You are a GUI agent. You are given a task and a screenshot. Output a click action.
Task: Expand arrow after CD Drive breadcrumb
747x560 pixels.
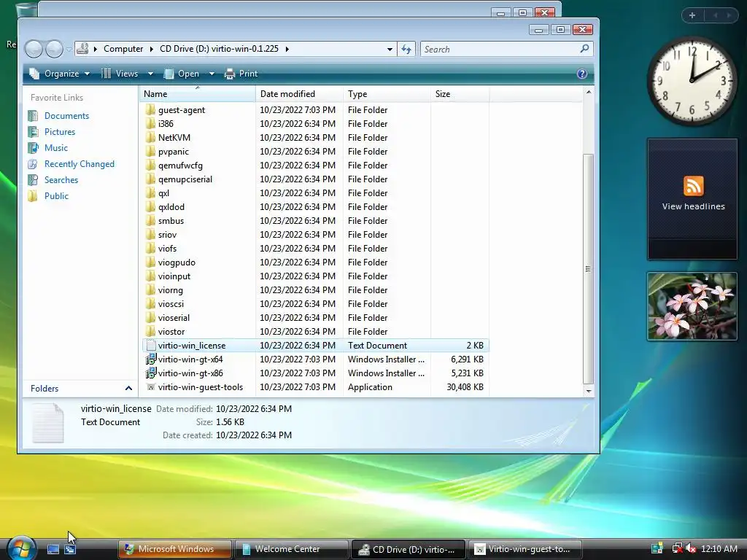click(287, 49)
